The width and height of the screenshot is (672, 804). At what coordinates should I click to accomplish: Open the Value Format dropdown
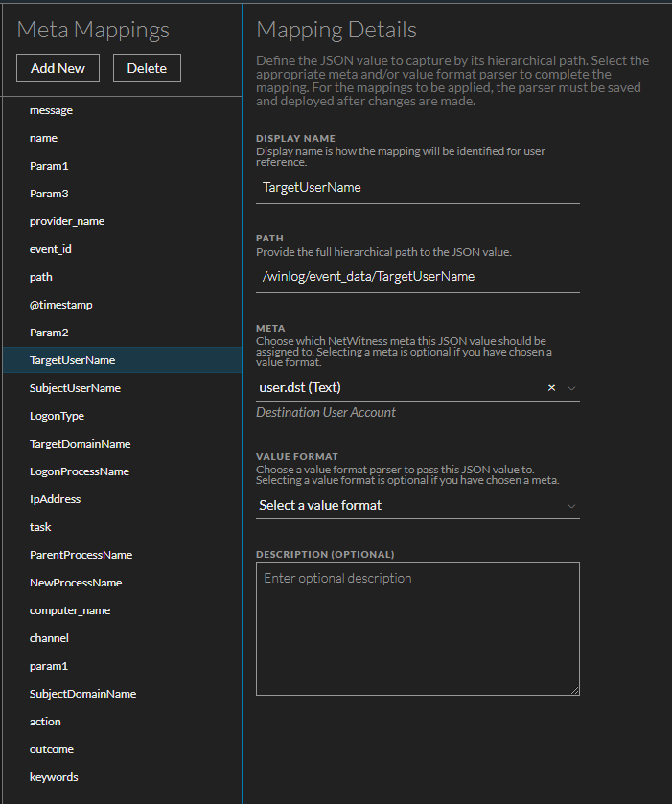tap(417, 505)
